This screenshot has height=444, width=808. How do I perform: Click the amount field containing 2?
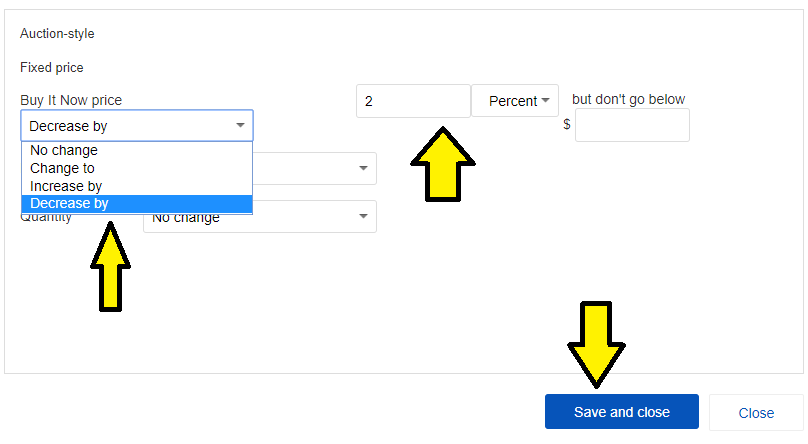413,101
